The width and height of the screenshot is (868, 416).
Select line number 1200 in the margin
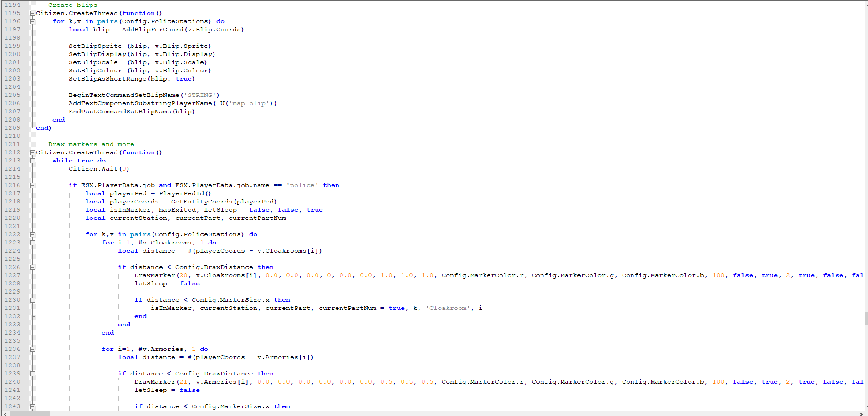coord(12,54)
